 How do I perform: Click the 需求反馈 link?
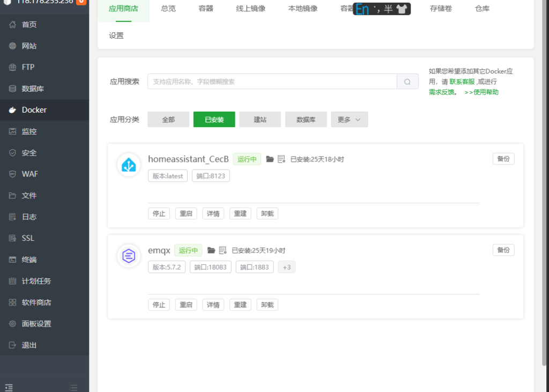pos(442,92)
